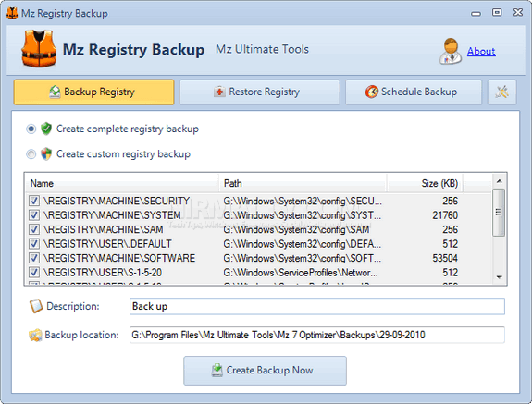Click the Description notepad icon
This screenshot has height=404, width=532.
coord(36,306)
